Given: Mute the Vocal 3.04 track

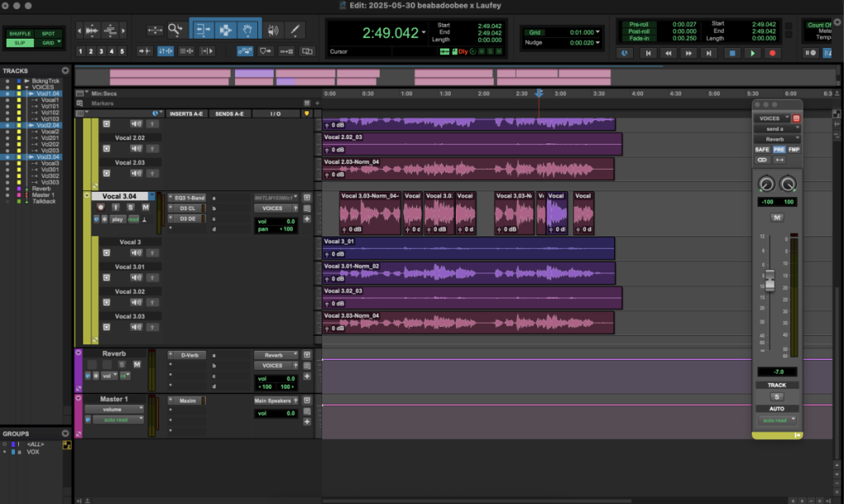Looking at the screenshot, I should coord(145,208).
